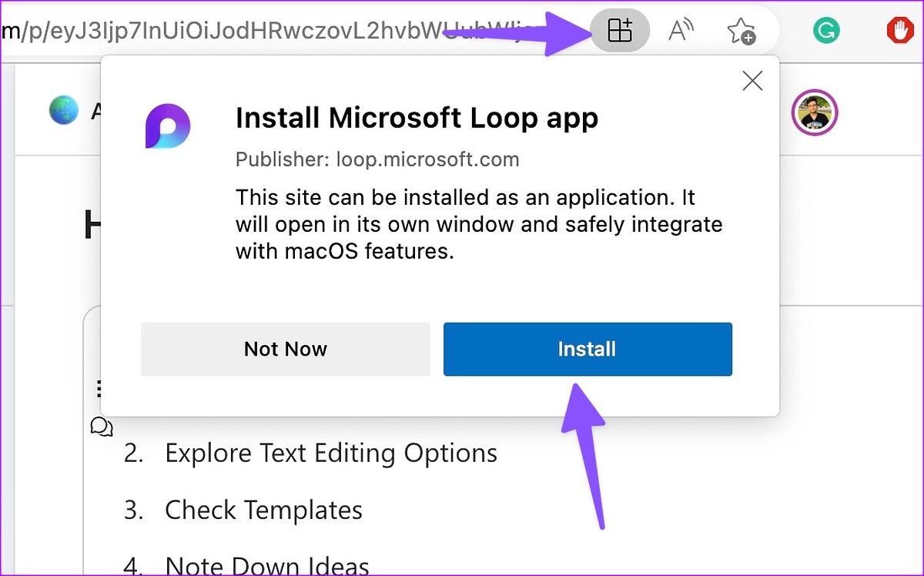The height and width of the screenshot is (576, 924).
Task: Click the app install icon in address bar
Action: point(620,31)
